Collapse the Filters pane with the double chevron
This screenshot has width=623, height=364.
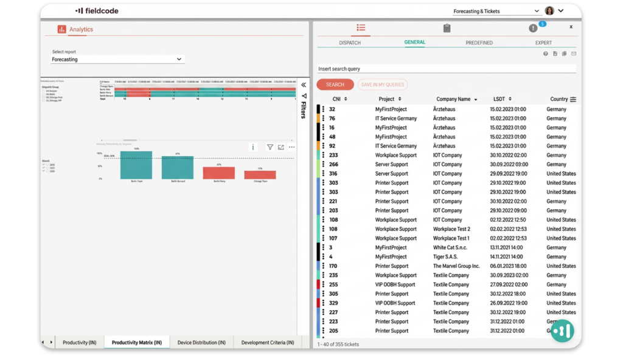(304, 85)
